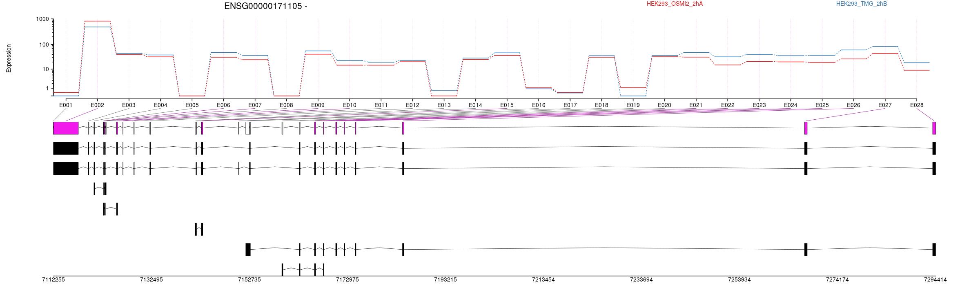This screenshot has height=286, width=980.
Task: Click exon label E013
Action: click(444, 105)
